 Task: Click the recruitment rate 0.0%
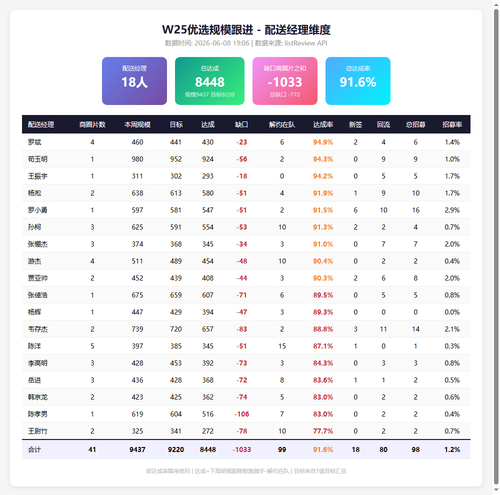point(452,312)
